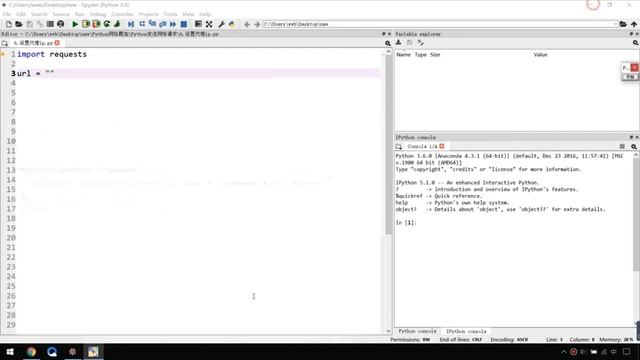Open the Debug menu
The width and height of the screenshot is (640, 360).
click(x=98, y=14)
